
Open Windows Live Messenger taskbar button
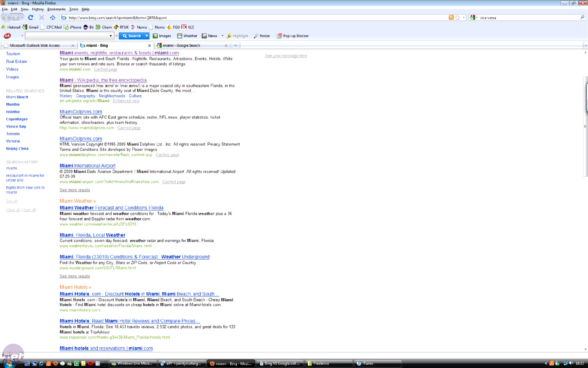tap(133, 363)
